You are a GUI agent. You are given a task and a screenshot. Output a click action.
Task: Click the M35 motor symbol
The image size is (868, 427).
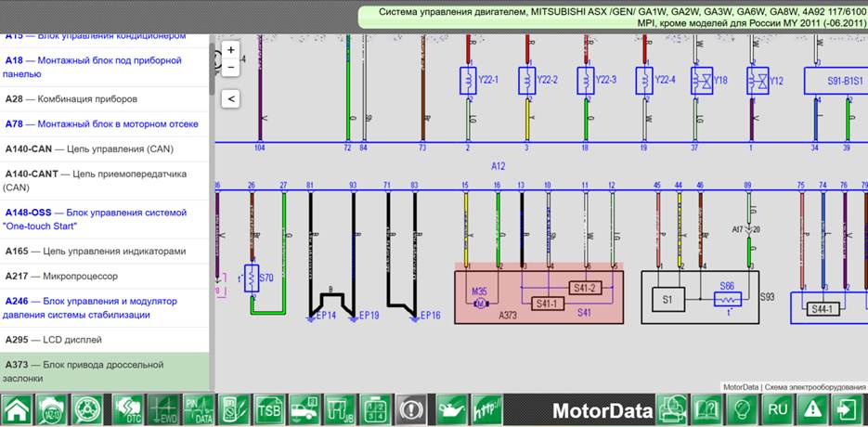[x=480, y=303]
